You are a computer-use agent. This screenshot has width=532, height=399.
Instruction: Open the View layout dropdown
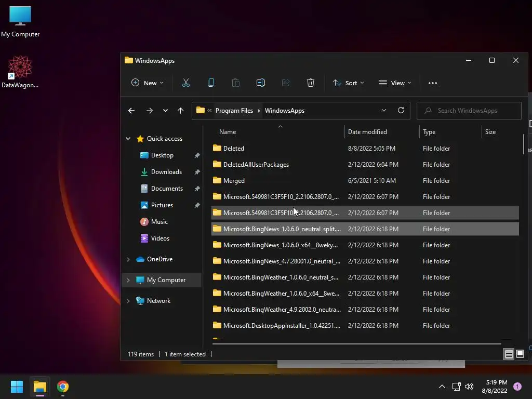tap(395, 83)
